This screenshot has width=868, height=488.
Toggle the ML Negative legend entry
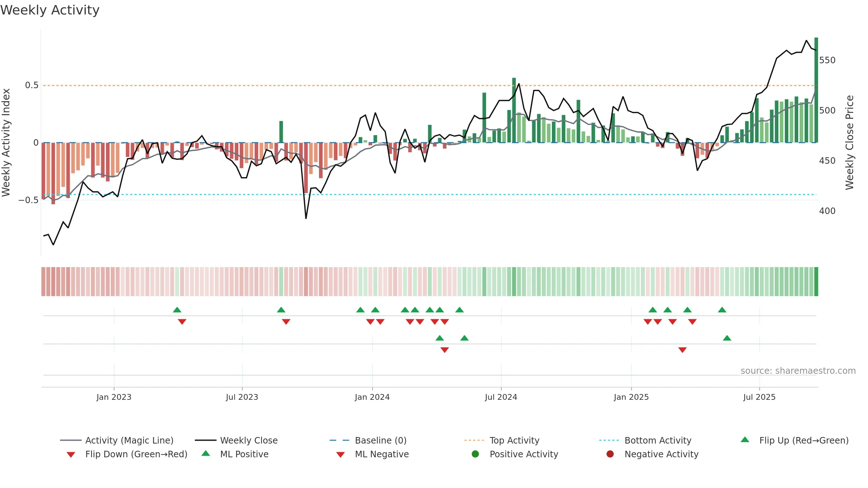373,454
